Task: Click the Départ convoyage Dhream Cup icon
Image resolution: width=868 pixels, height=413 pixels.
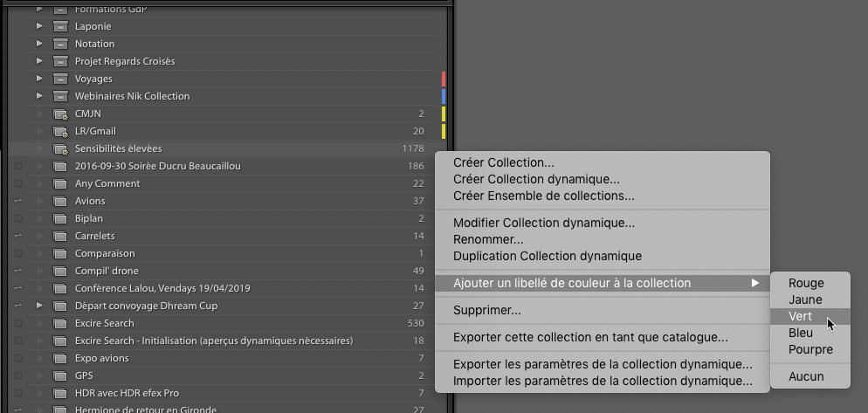Action: [x=59, y=306]
